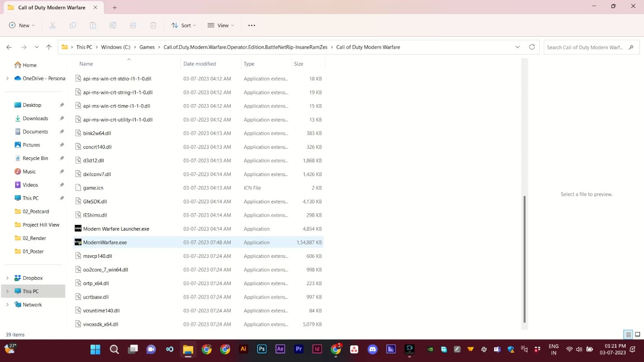Refresh the current folder view
Screen dimensions: 644x362
pyautogui.click(x=532, y=47)
